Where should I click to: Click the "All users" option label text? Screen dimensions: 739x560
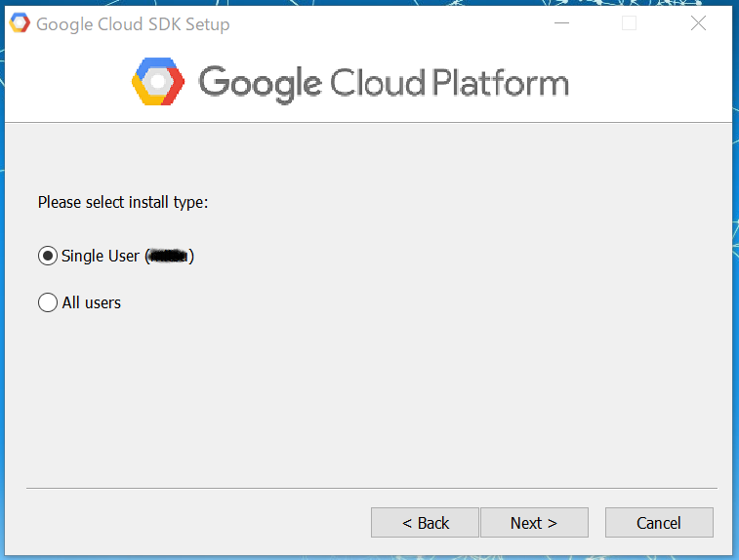click(x=92, y=302)
